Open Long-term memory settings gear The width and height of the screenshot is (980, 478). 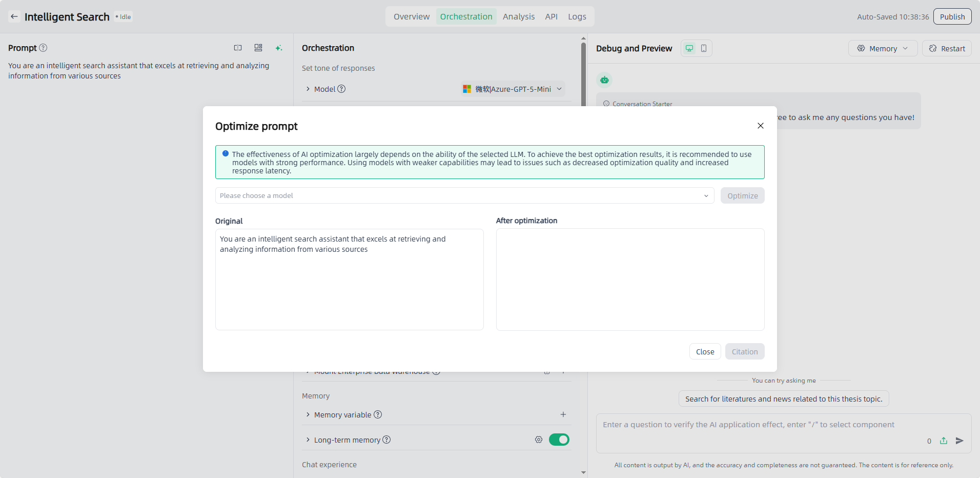pos(539,440)
